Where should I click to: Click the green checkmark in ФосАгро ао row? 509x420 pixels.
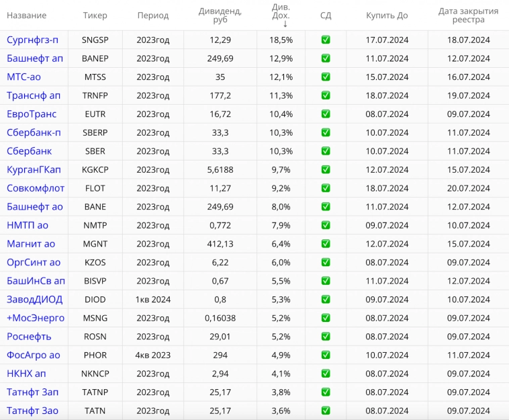tap(326, 355)
